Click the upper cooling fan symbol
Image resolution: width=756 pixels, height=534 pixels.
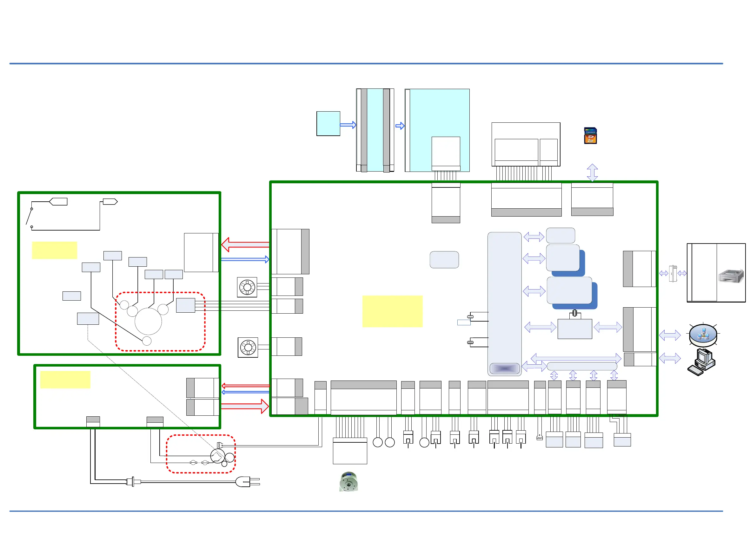247,287
